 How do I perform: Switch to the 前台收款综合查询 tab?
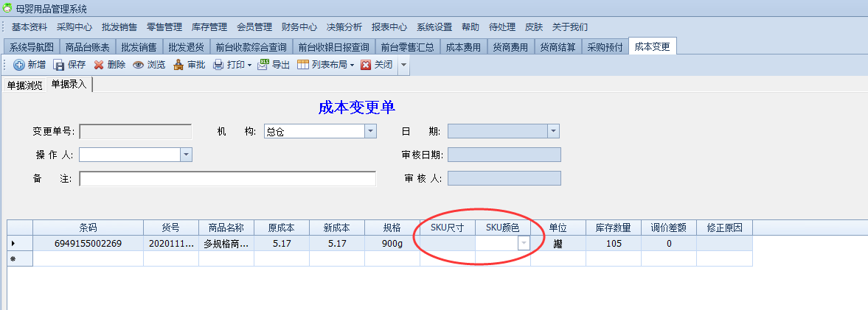pos(251,47)
